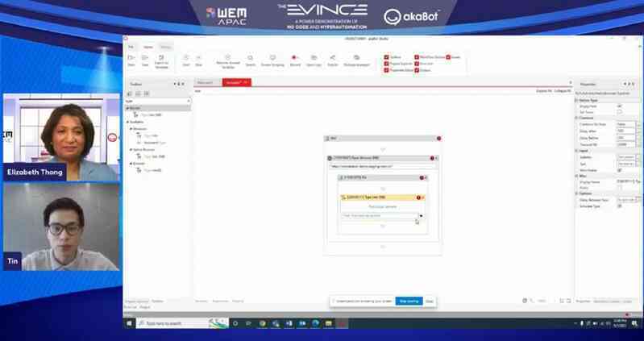Viewport: 644px width, 341px height.
Task: Click the pan/hand icon at canvas bottom right
Action: coord(525,301)
